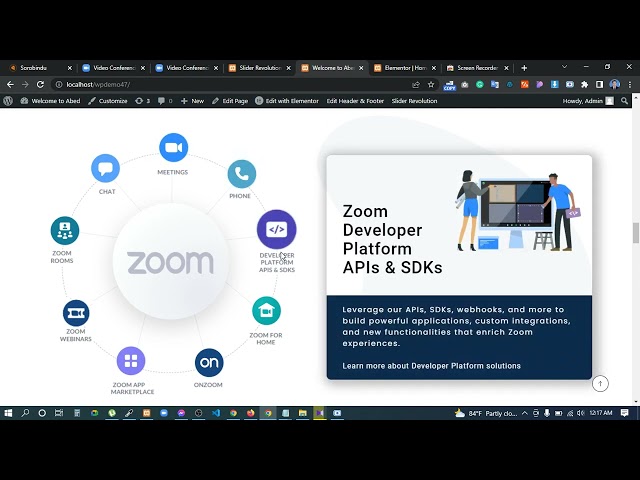640x480 pixels.
Task: Expand the system tray hidden icons arrow
Action: [x=524, y=413]
